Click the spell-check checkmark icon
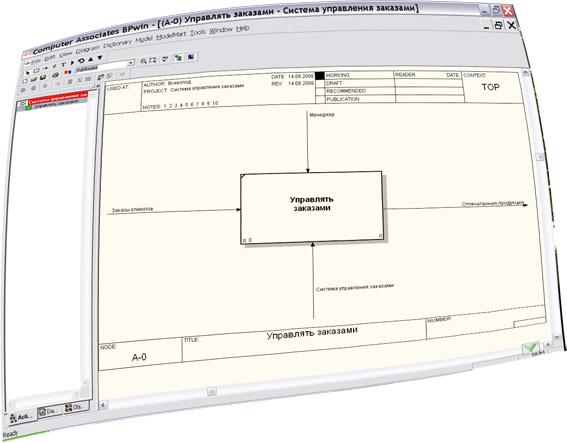Screen dimensions: 567x443 [x=165, y=59]
